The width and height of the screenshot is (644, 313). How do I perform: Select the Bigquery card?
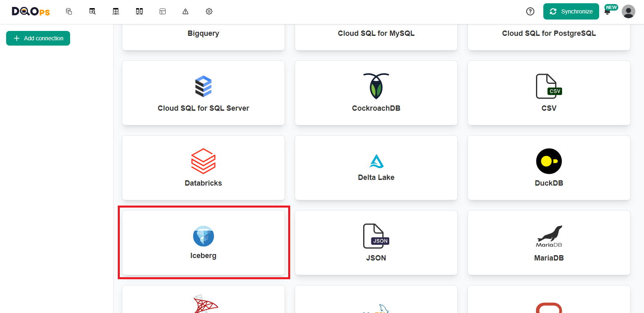click(203, 37)
